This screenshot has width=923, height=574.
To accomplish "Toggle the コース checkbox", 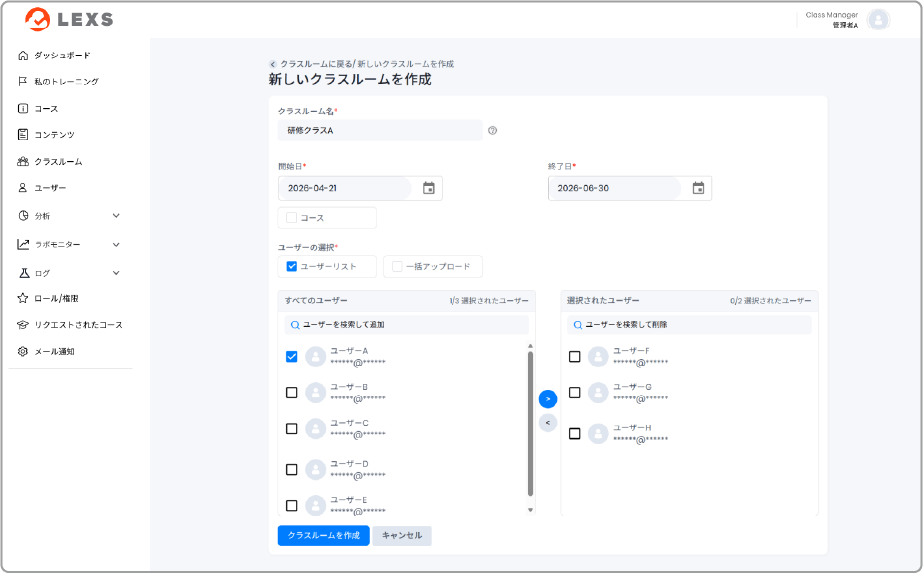I will [291, 218].
